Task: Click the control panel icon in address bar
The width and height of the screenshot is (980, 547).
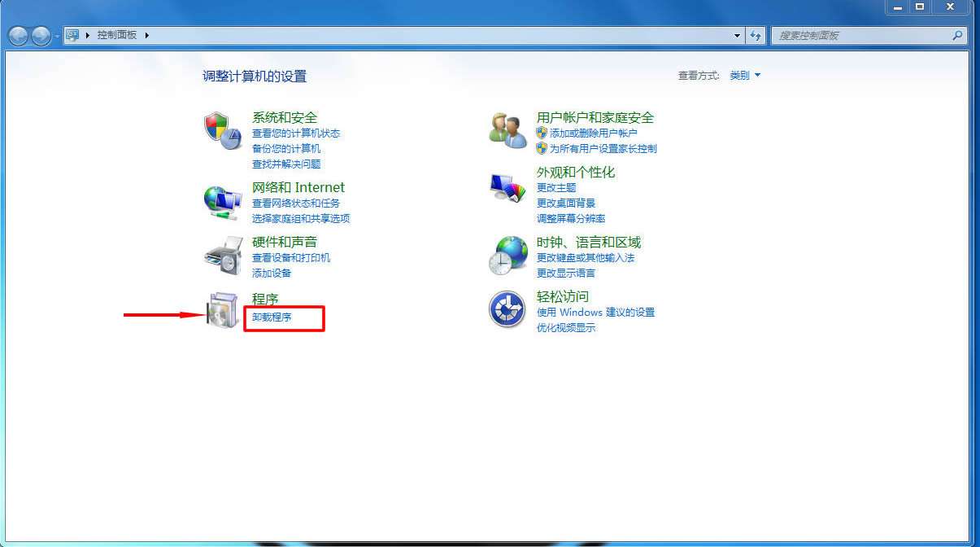Action: [x=72, y=35]
